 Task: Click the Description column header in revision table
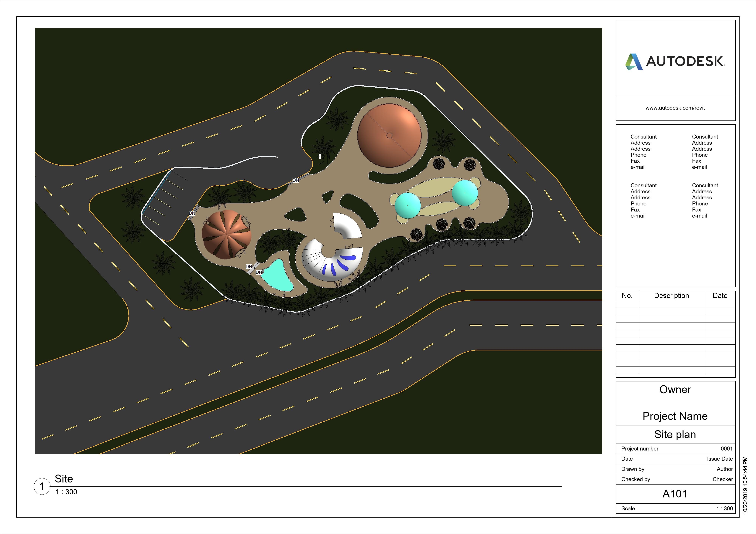[672, 296]
